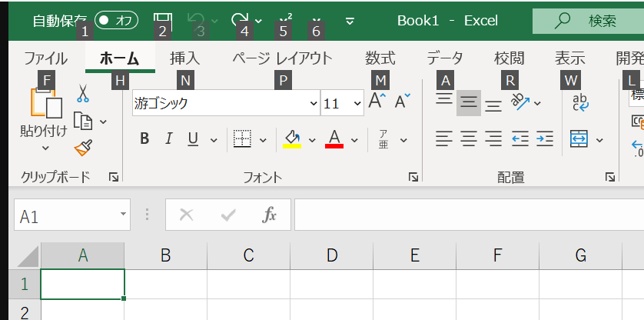
Task: Select column D header
Action: 332,256
